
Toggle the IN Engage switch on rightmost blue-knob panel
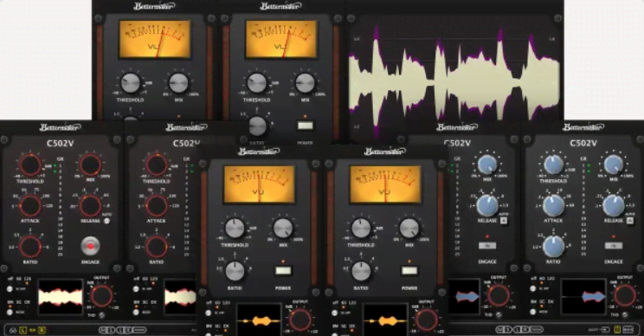click(x=613, y=246)
